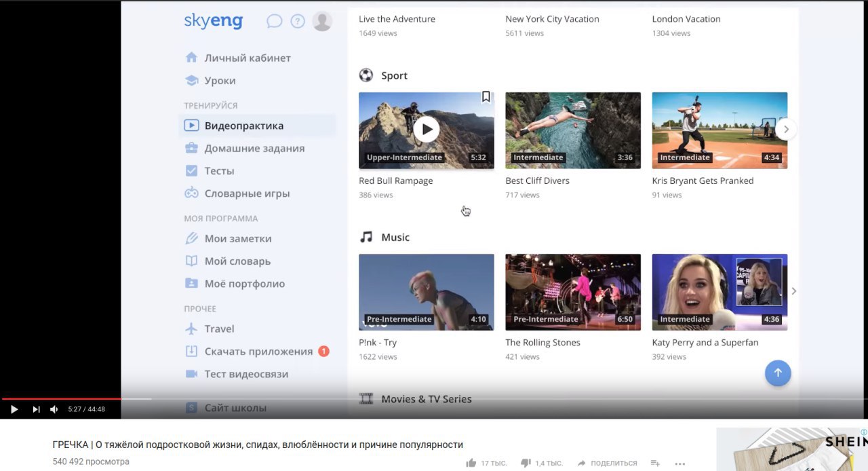Skip to next YouTube video
This screenshot has height=471, width=868.
tap(36, 409)
